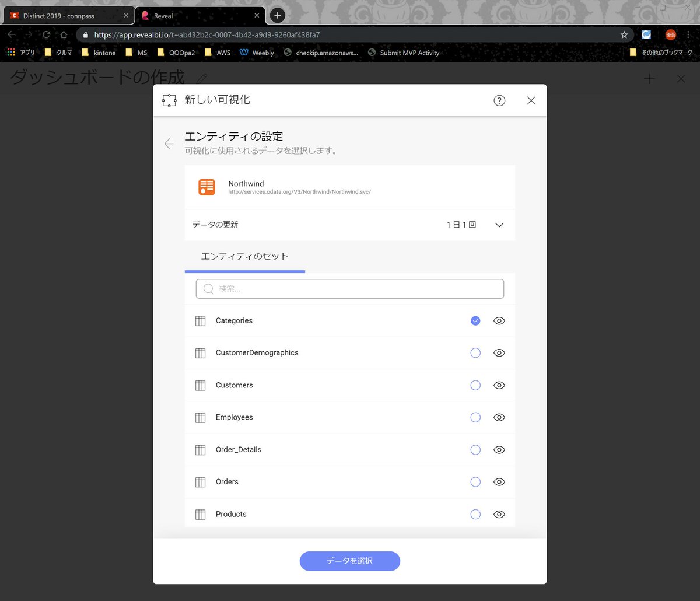The width and height of the screenshot is (700, 601).
Task: Click the データを選択 button
Action: (349, 561)
